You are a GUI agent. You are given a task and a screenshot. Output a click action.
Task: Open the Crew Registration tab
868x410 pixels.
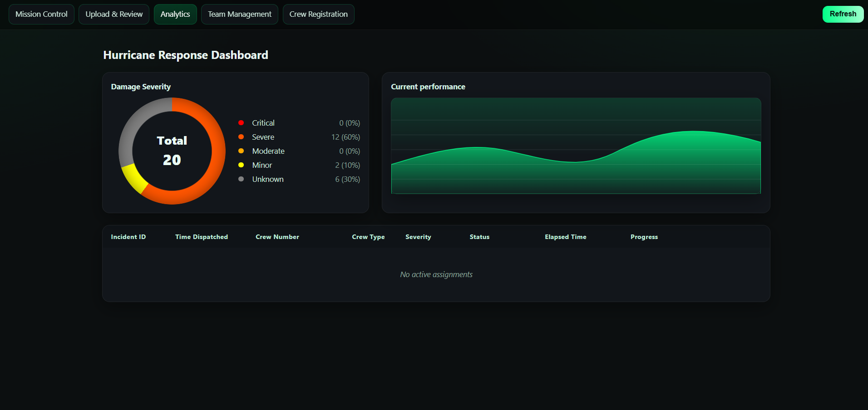pos(318,14)
